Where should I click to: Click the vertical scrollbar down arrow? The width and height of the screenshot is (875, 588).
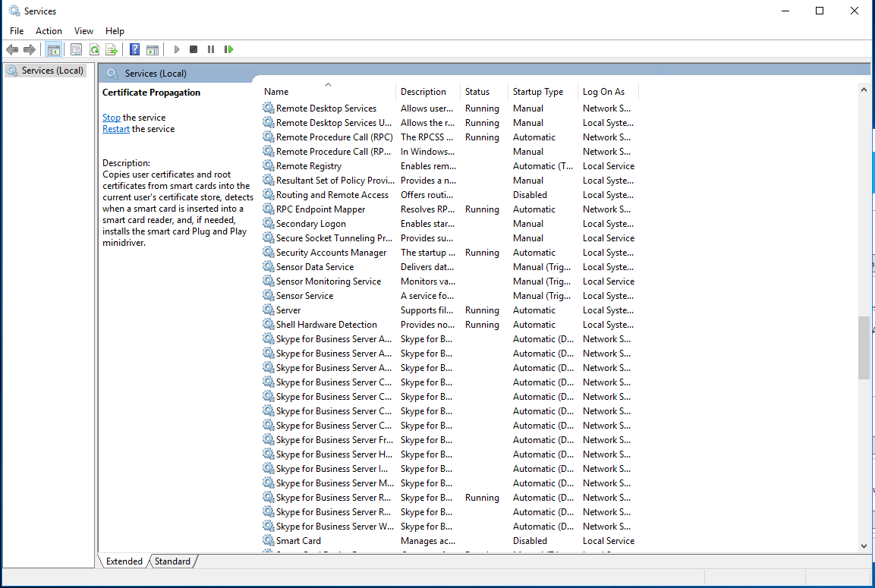coord(864,546)
